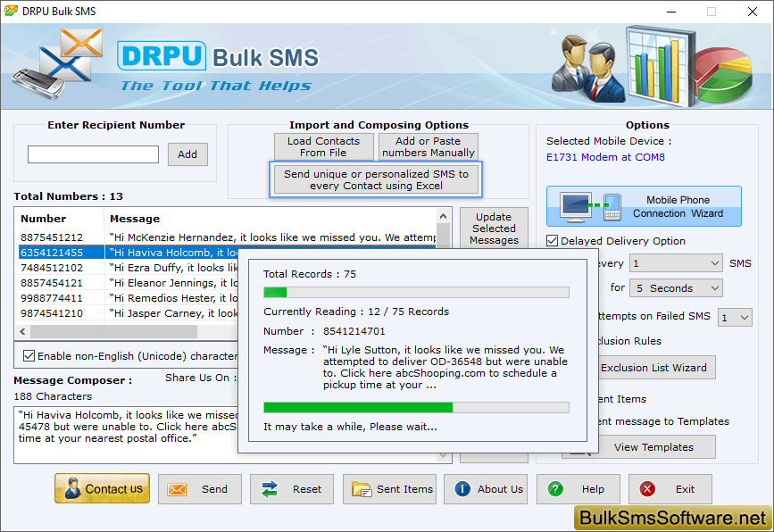Viewport: 774px width, 532px height.
Task: Click the E1731 Modem at COM8 link
Action: [x=605, y=157]
